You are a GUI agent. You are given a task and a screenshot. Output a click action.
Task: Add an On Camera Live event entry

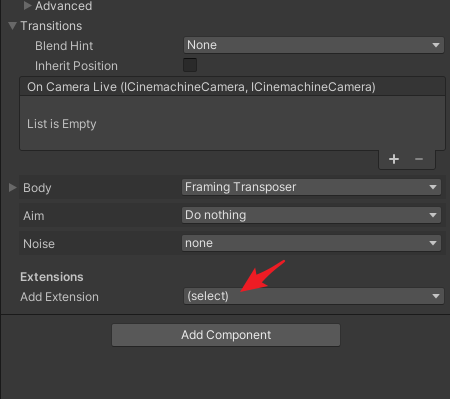(394, 159)
